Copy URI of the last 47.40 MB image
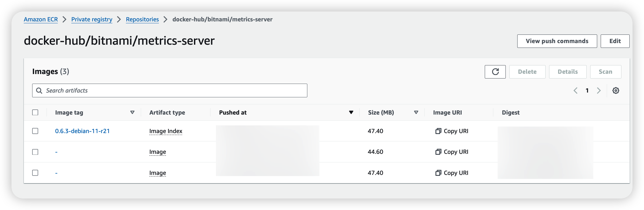Image resolution: width=644 pixels, height=210 pixels. click(451, 173)
